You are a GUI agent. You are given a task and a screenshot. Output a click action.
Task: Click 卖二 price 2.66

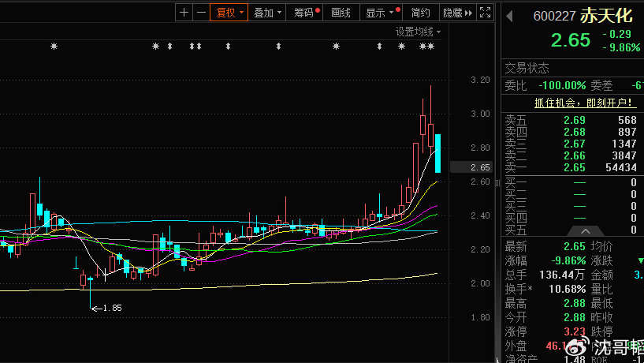click(x=574, y=155)
